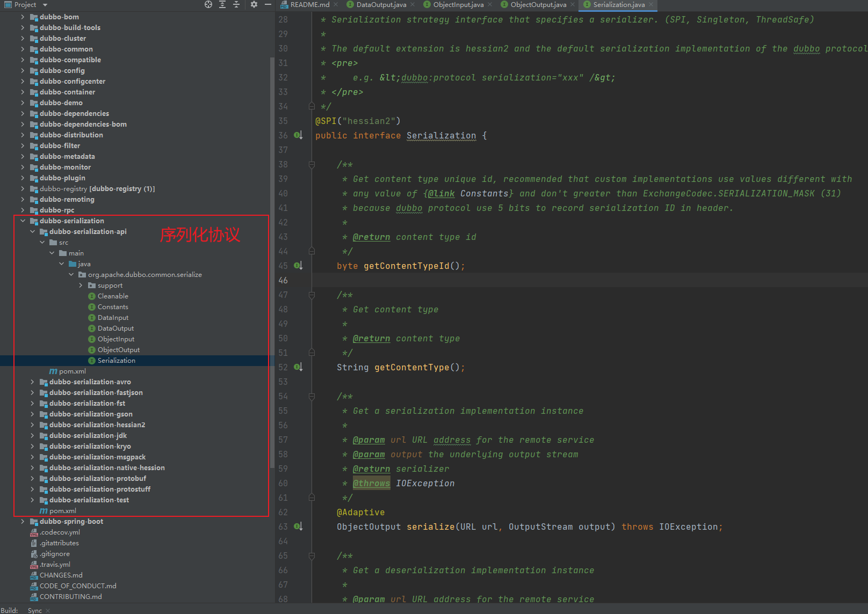Open CODE_OF_CONDUCT.md file
Screen dimensions: 868x614
[77, 586]
